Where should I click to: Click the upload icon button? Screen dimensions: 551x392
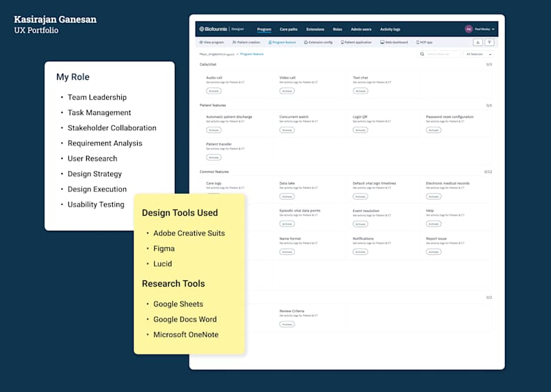pyautogui.click(x=477, y=42)
